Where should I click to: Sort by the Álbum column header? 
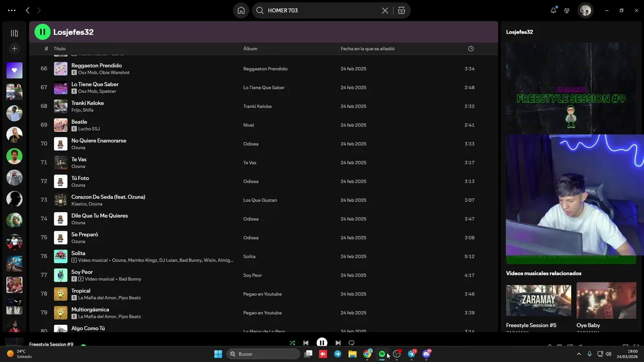pos(250,49)
